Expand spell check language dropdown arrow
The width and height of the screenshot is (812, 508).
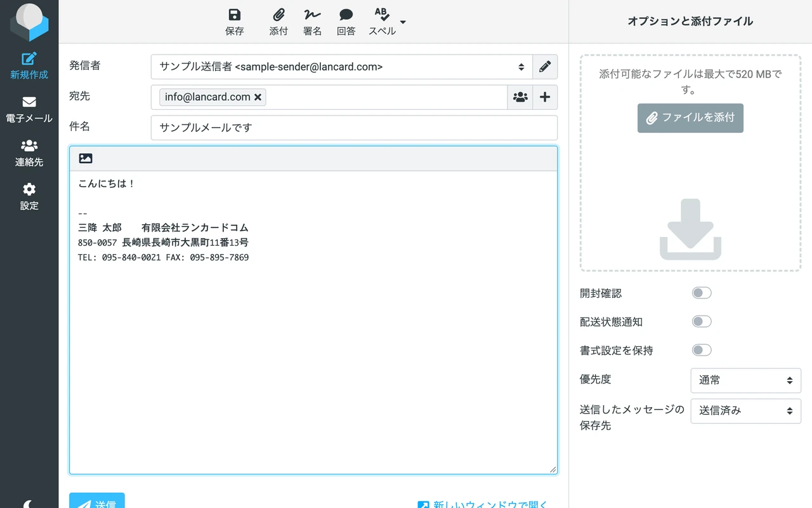(x=403, y=22)
